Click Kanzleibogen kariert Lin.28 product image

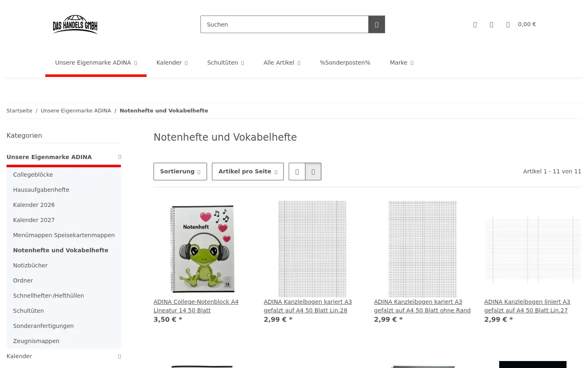pos(312,249)
